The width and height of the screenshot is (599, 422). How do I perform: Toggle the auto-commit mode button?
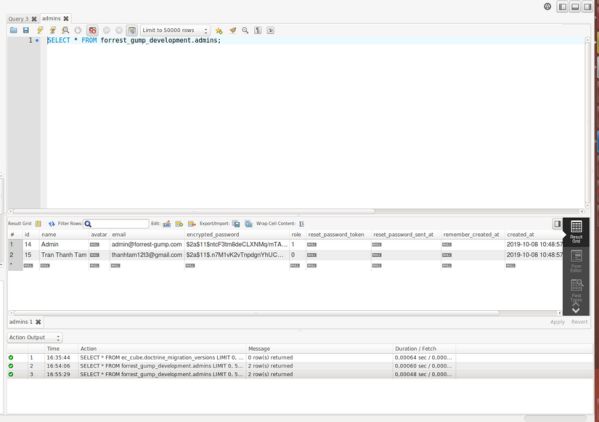pos(132,30)
